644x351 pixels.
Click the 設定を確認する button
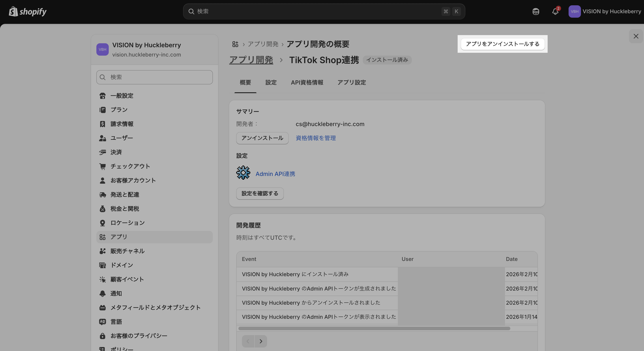[x=260, y=193]
